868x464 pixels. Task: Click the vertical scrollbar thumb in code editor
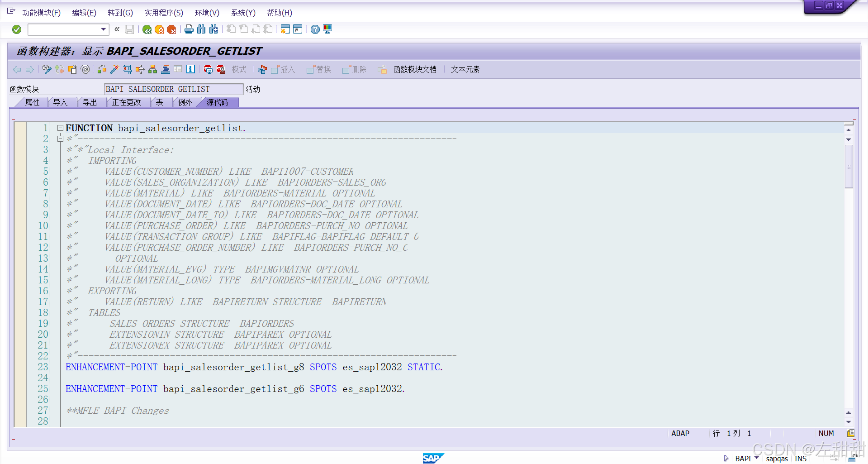[x=849, y=167]
